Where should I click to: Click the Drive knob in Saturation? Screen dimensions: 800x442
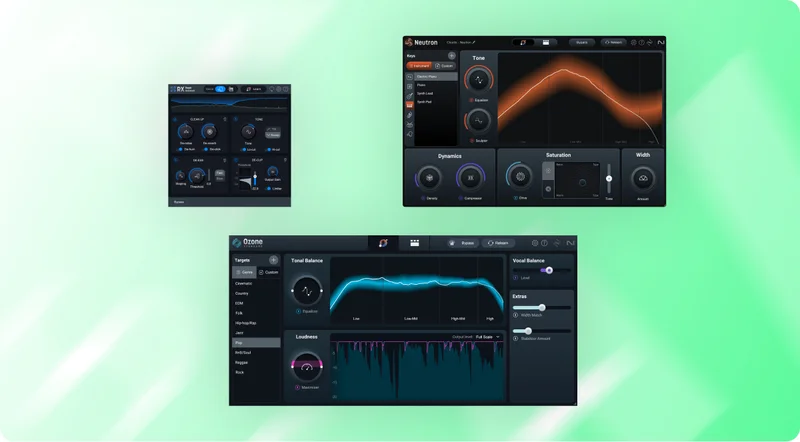520,177
